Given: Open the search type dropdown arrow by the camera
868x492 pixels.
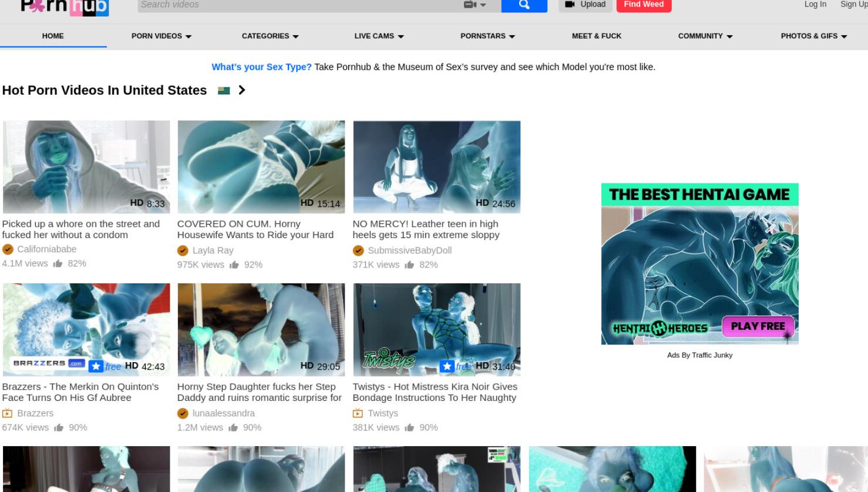Looking at the screenshot, I should tap(483, 5).
